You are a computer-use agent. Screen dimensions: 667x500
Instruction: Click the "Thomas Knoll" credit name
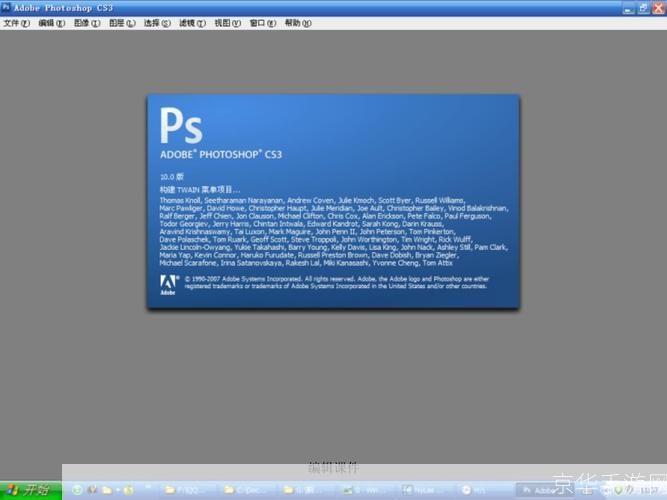(180, 200)
